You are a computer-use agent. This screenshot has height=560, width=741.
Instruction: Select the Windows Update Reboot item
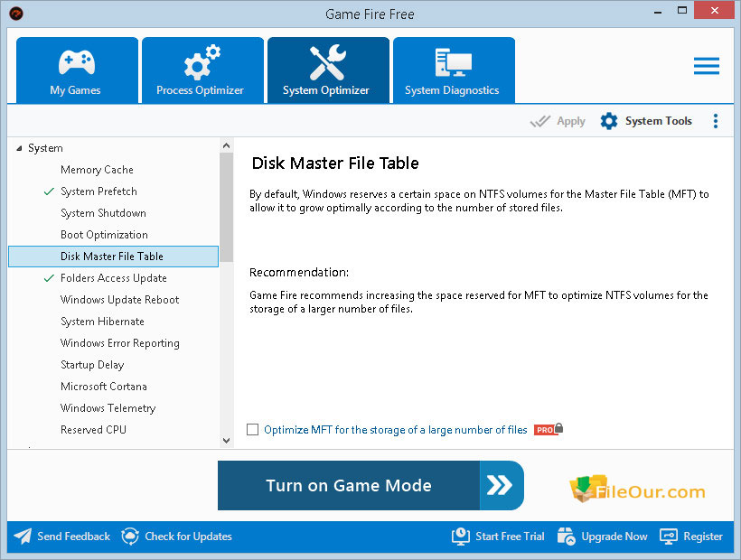(x=119, y=300)
